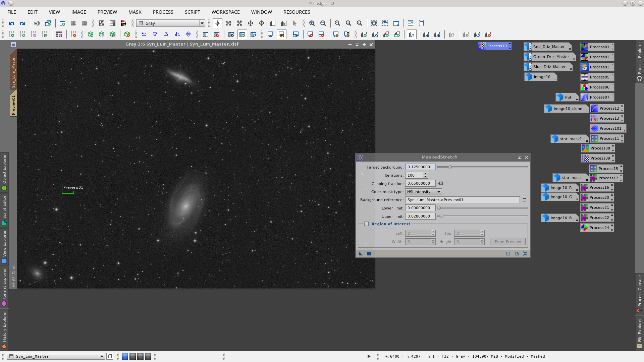
Task: Open the Zoom In tool
Action: [312, 23]
